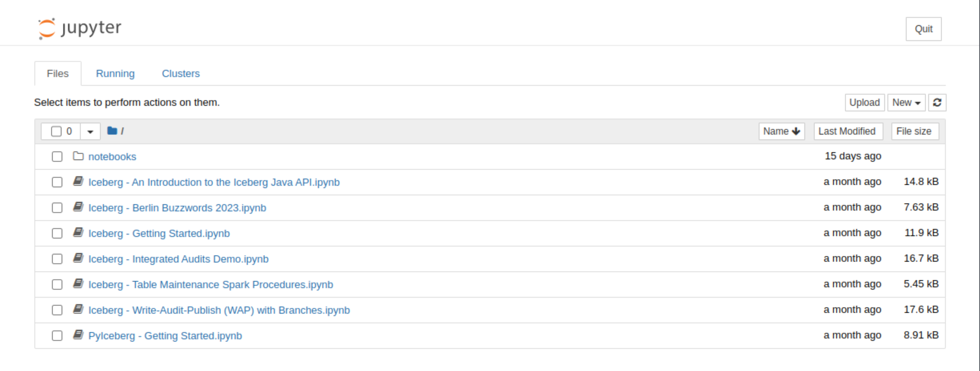Click the root folder icon in breadcrumb
The height and width of the screenshot is (371, 980).
112,131
